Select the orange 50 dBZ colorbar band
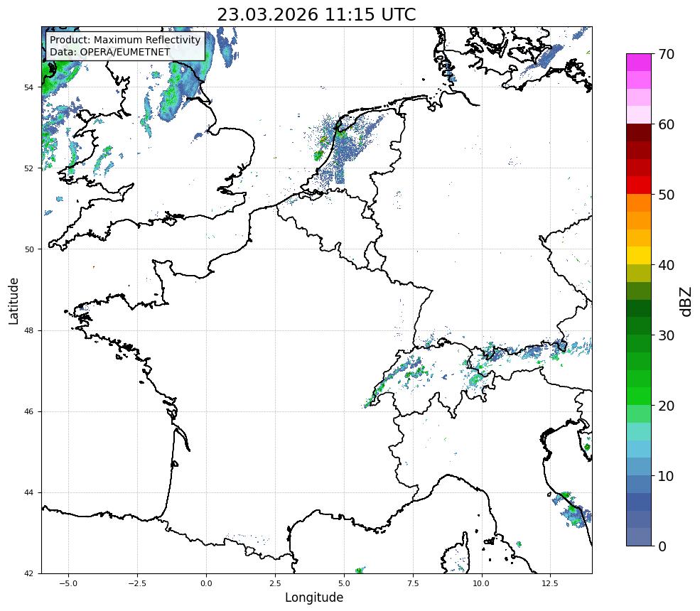The width and height of the screenshot is (700, 611). tap(638, 202)
